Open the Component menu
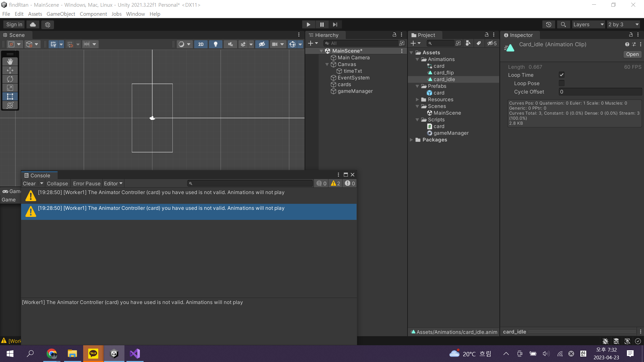 tap(93, 14)
